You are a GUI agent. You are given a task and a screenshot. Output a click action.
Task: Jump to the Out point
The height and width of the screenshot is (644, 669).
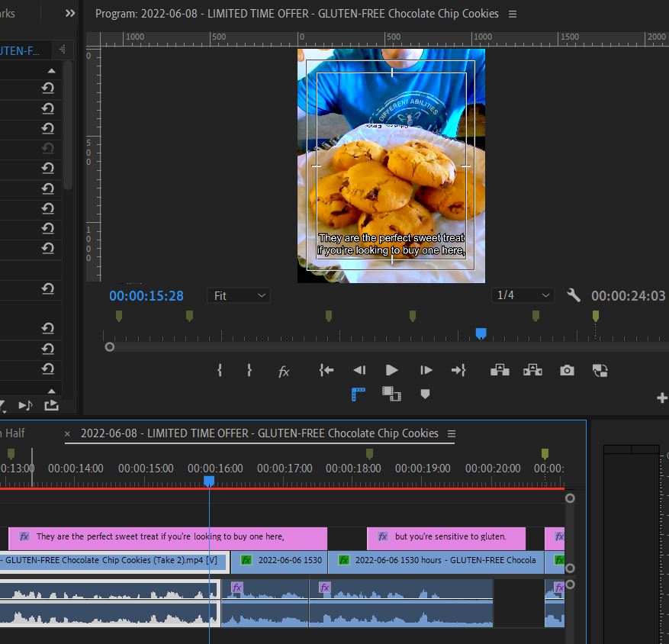[458, 370]
